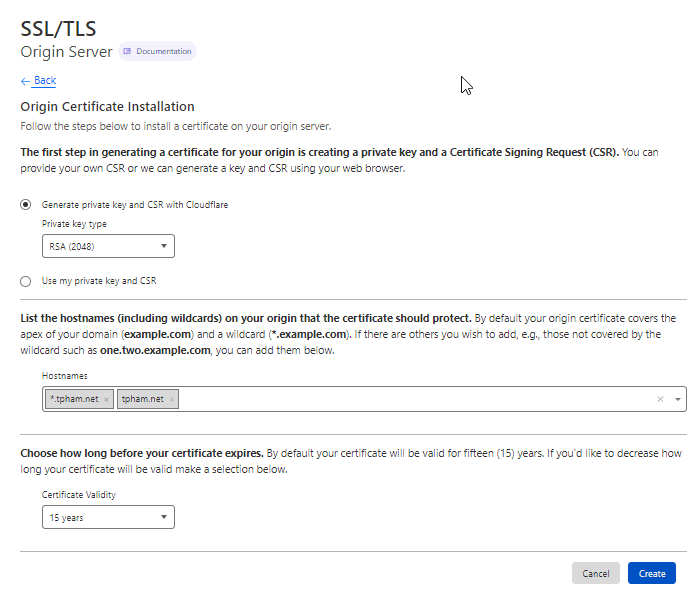Click the Certificate Validity label
690x593 pixels.
click(x=79, y=495)
